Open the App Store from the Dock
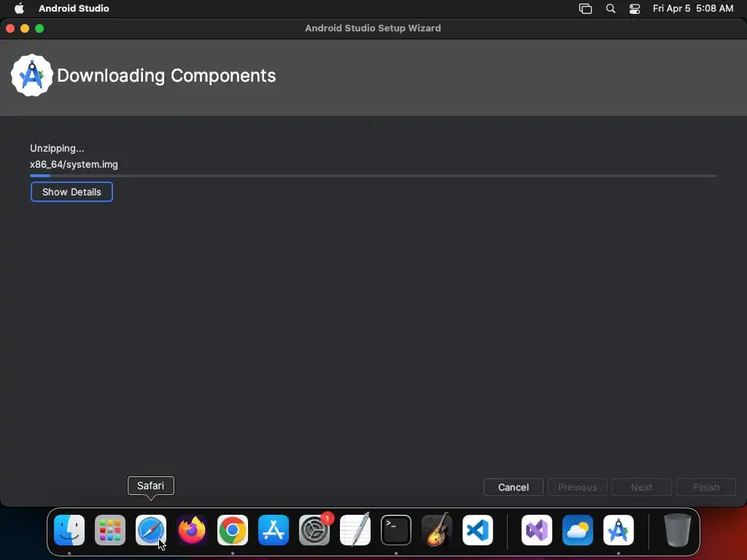747x560 pixels. coord(274,530)
